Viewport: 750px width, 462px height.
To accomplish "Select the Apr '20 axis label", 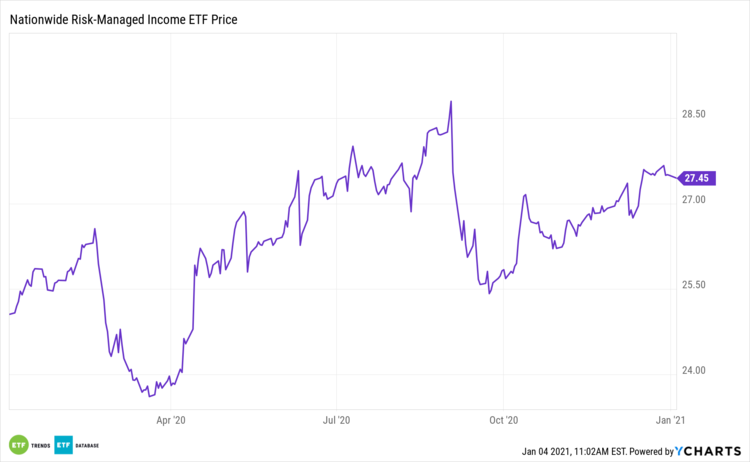I will pyautogui.click(x=172, y=420).
